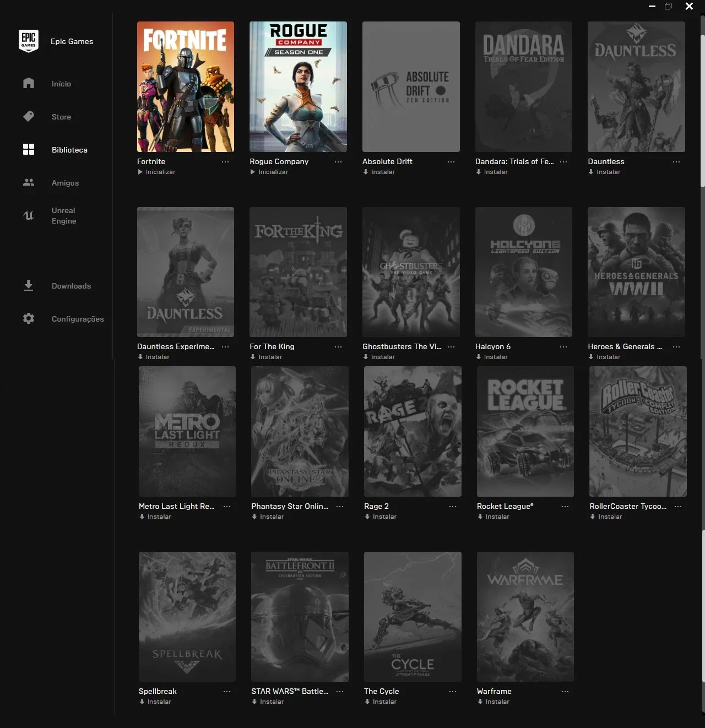
Task: Open the Spellbreak options menu
Action: [227, 691]
